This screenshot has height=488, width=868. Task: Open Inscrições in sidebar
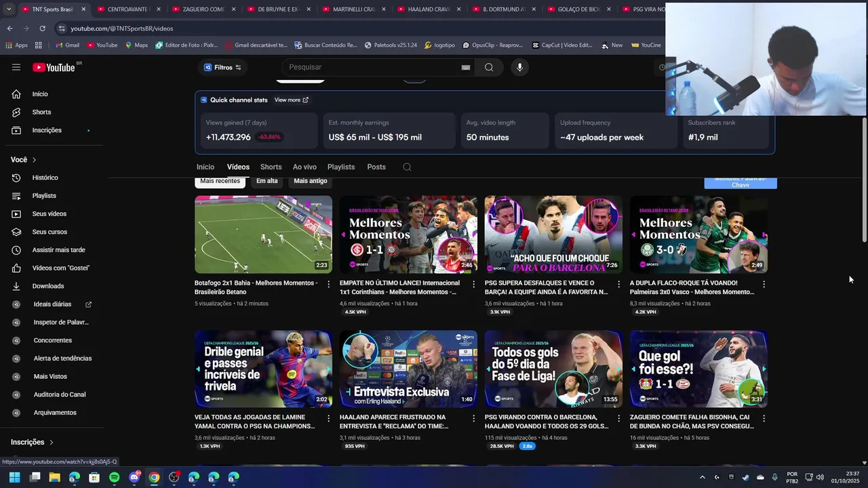pyautogui.click(x=47, y=130)
